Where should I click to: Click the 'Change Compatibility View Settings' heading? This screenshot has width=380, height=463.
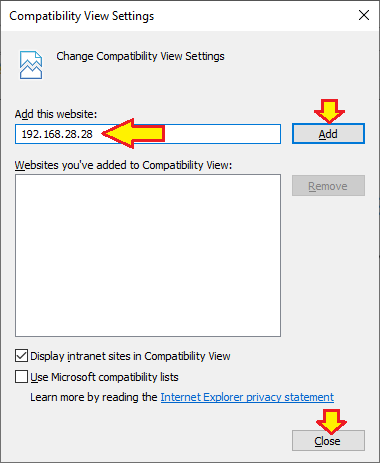(140, 56)
